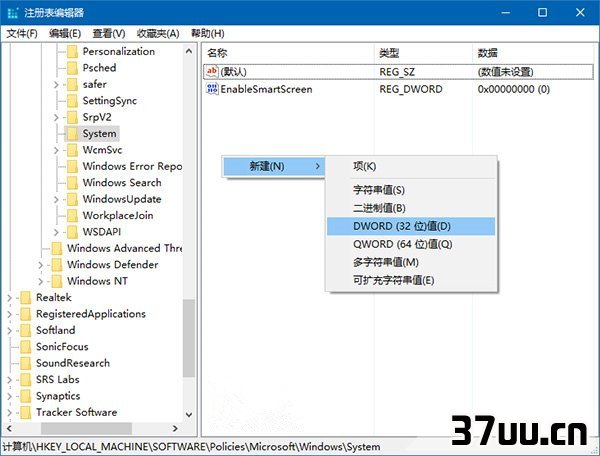
Task: Click the SrpV2 folder icon
Action: (72, 117)
